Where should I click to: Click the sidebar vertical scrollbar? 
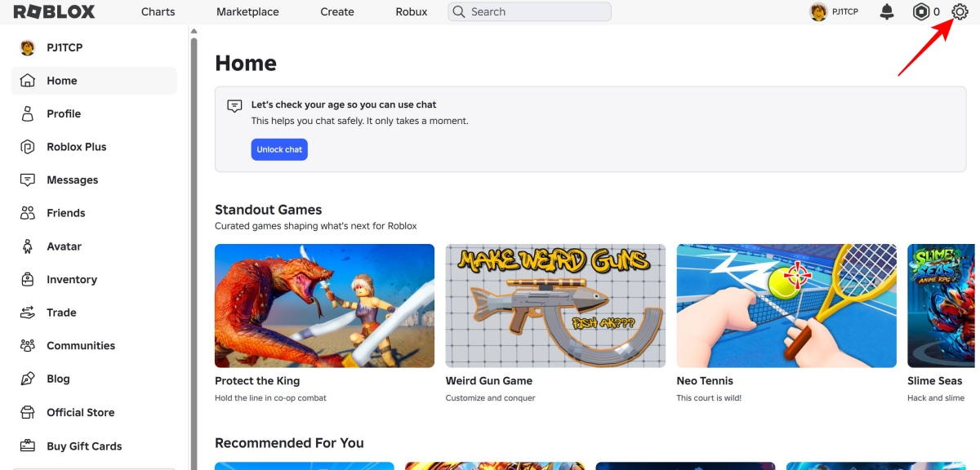pyautogui.click(x=194, y=253)
